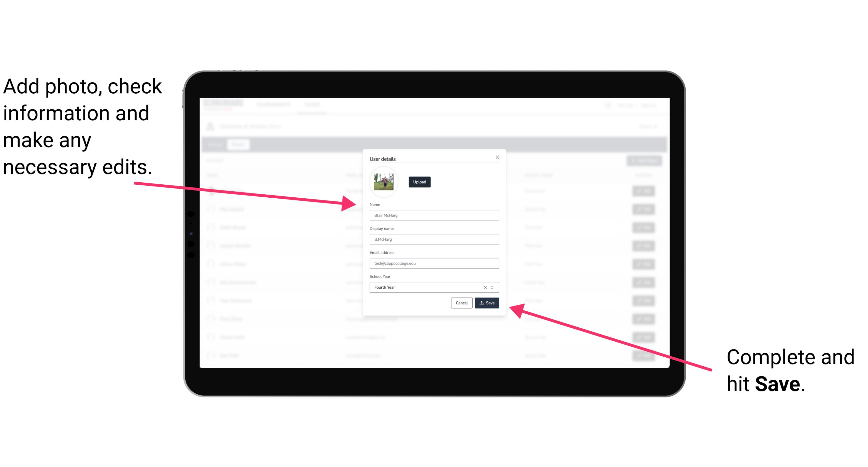Click the close X icon on dialog
Image resolution: width=868 pixels, height=467 pixels.
coord(498,157)
